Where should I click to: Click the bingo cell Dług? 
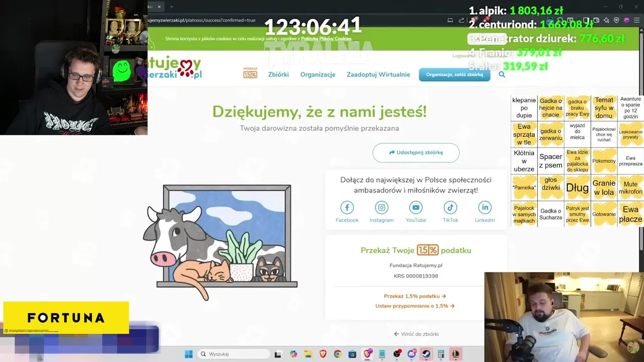(x=577, y=188)
